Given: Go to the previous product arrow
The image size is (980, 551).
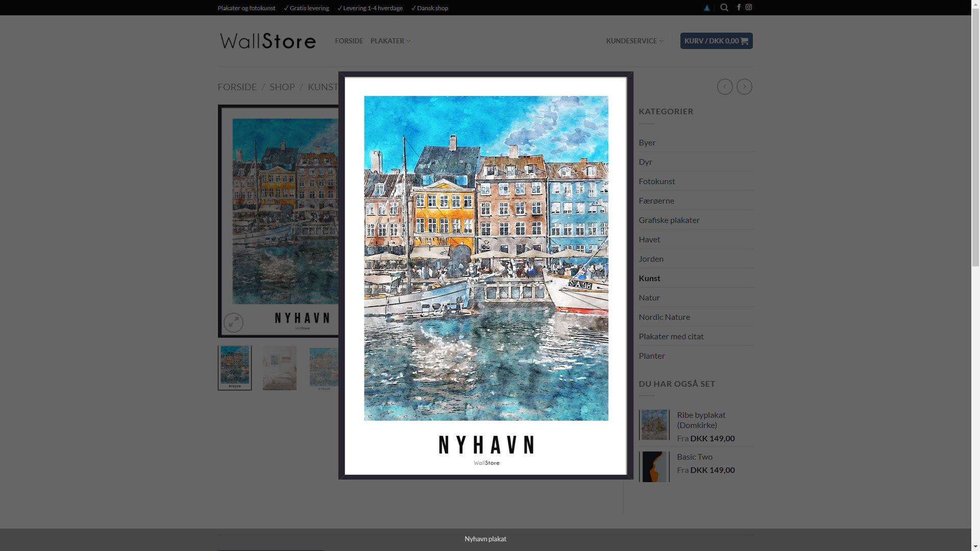Looking at the screenshot, I should [725, 87].
